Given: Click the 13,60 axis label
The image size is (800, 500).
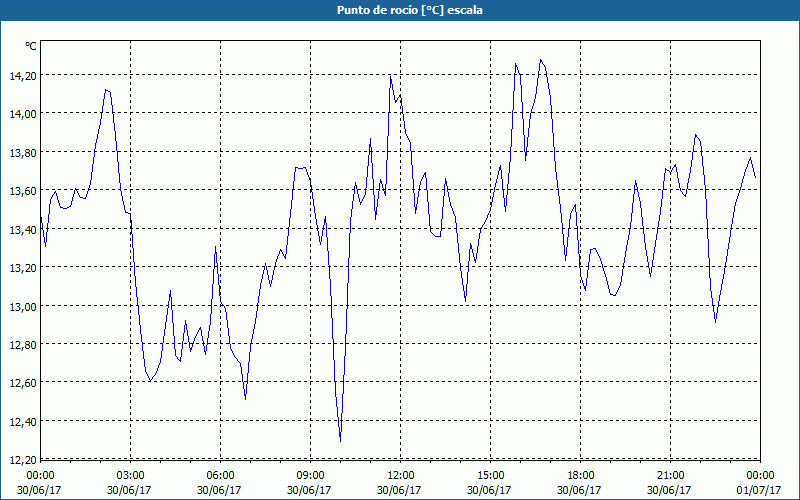Looking at the screenshot, I should 23,191.
